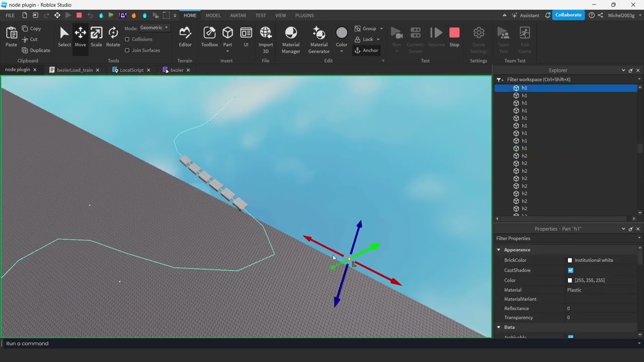The image size is (644, 362).
Task: Activate the Scale tool
Action: point(96,36)
